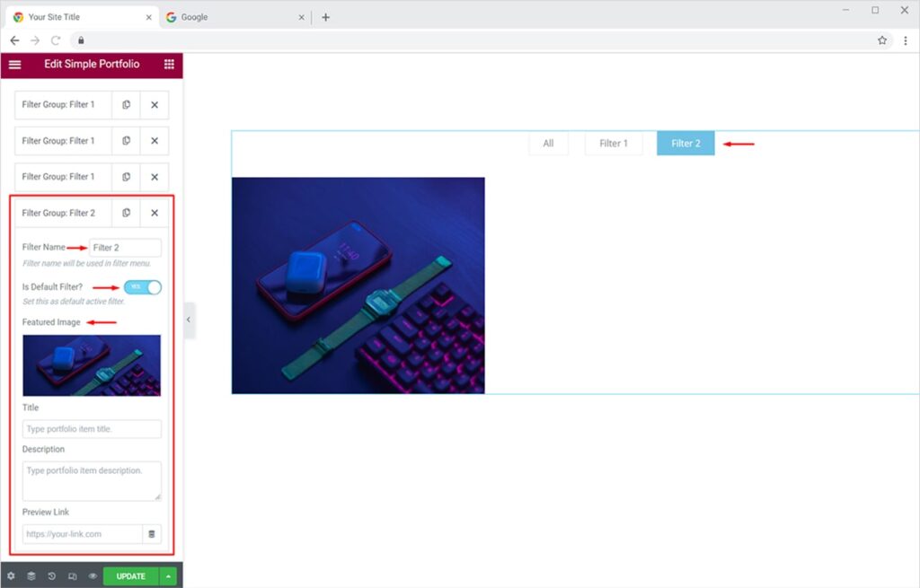Open revision history icon

[52, 576]
